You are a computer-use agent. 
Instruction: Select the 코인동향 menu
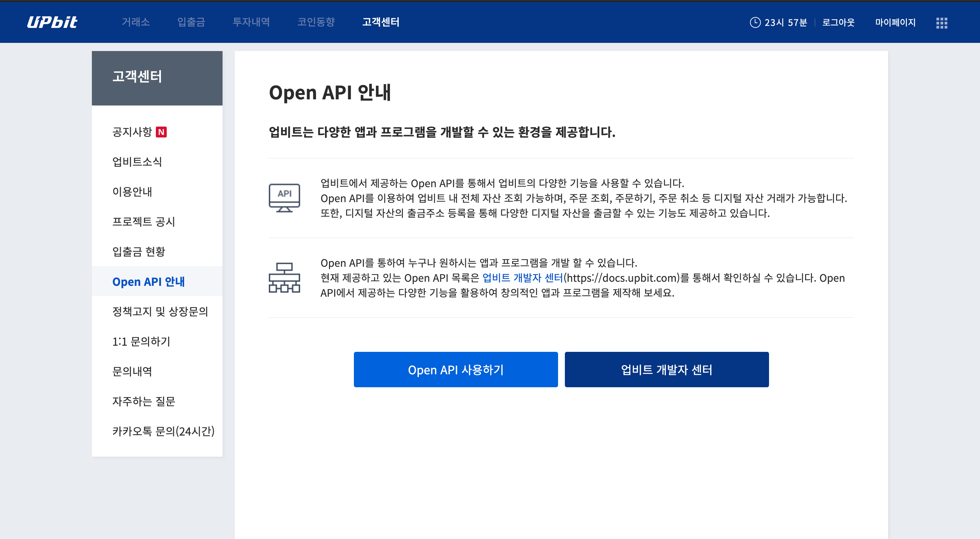coord(316,22)
